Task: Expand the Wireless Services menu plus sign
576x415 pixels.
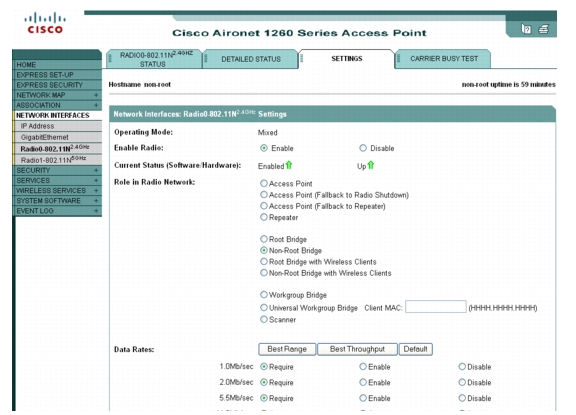Action: [96, 191]
